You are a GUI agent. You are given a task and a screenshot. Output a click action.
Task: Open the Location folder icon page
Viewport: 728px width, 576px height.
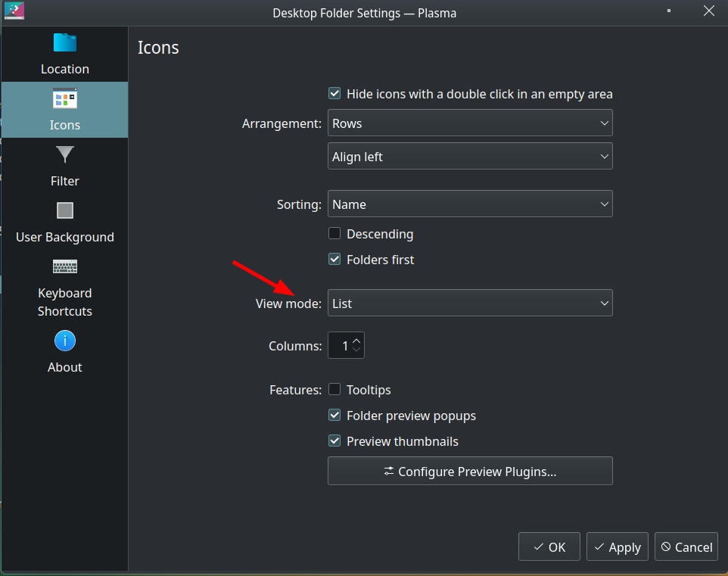click(x=64, y=42)
